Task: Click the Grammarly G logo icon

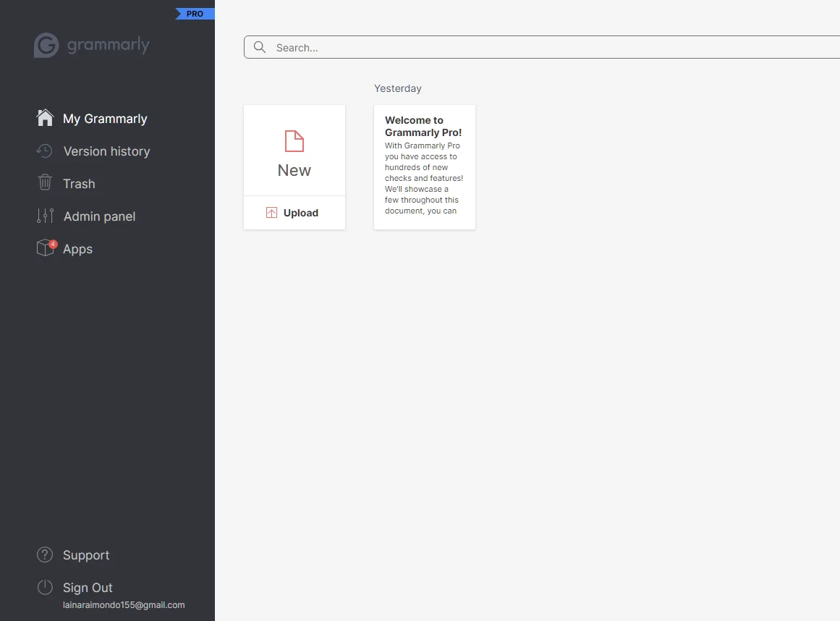Action: coord(46,45)
